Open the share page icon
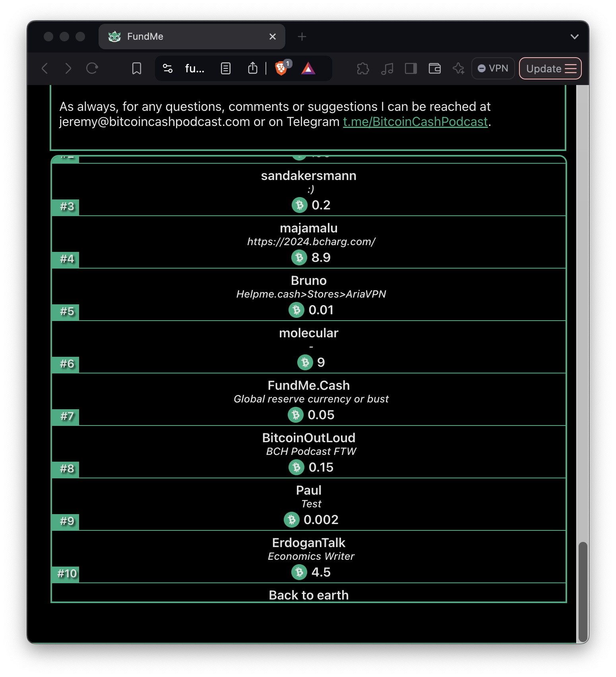The image size is (616, 677). tap(253, 69)
